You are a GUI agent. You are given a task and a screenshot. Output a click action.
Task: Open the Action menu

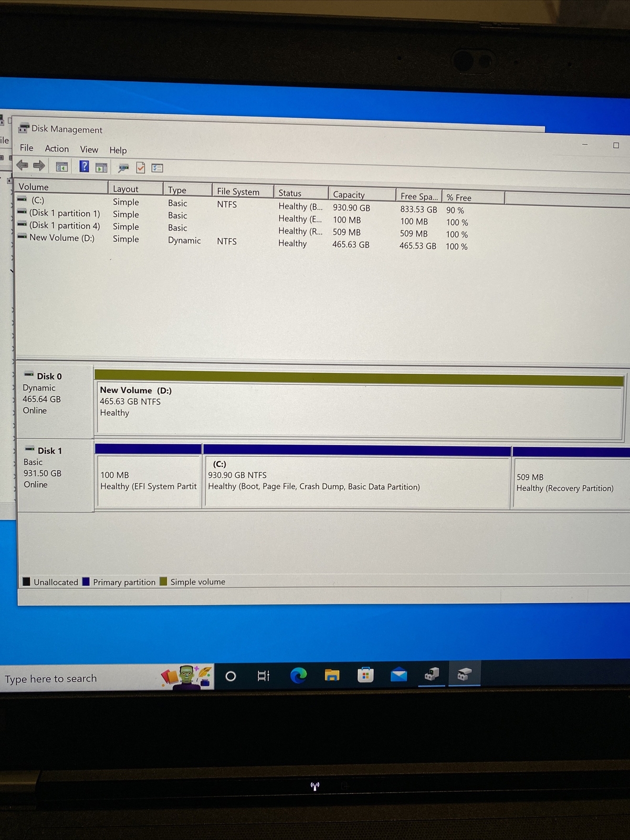click(57, 149)
